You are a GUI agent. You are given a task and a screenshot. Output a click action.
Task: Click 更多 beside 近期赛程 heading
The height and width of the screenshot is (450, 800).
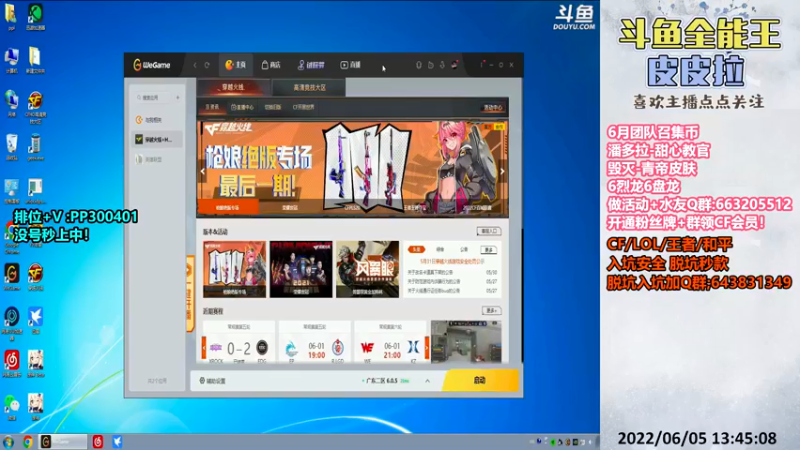(x=491, y=310)
